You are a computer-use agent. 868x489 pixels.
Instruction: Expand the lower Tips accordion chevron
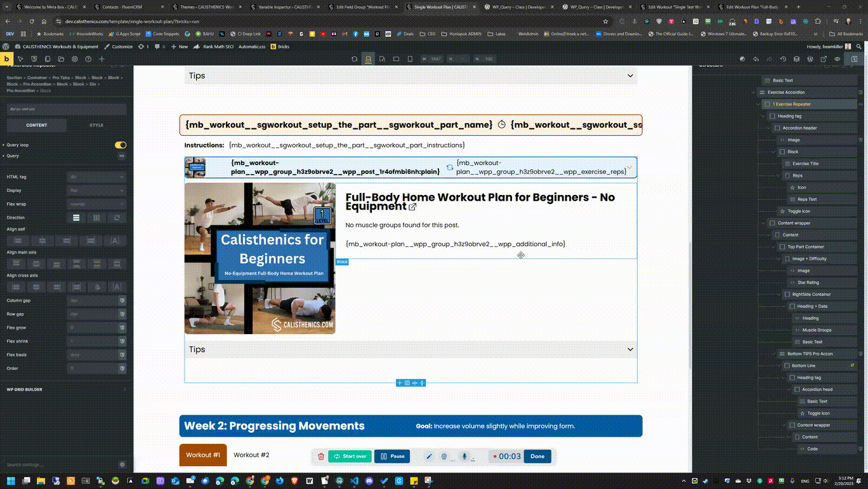pos(630,349)
